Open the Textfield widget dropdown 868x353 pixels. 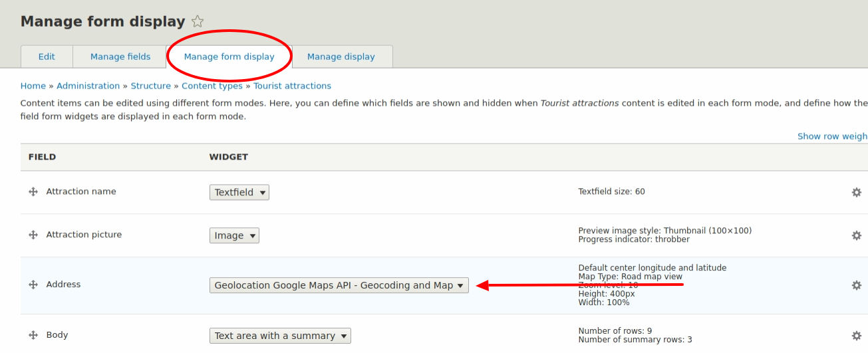(x=239, y=192)
